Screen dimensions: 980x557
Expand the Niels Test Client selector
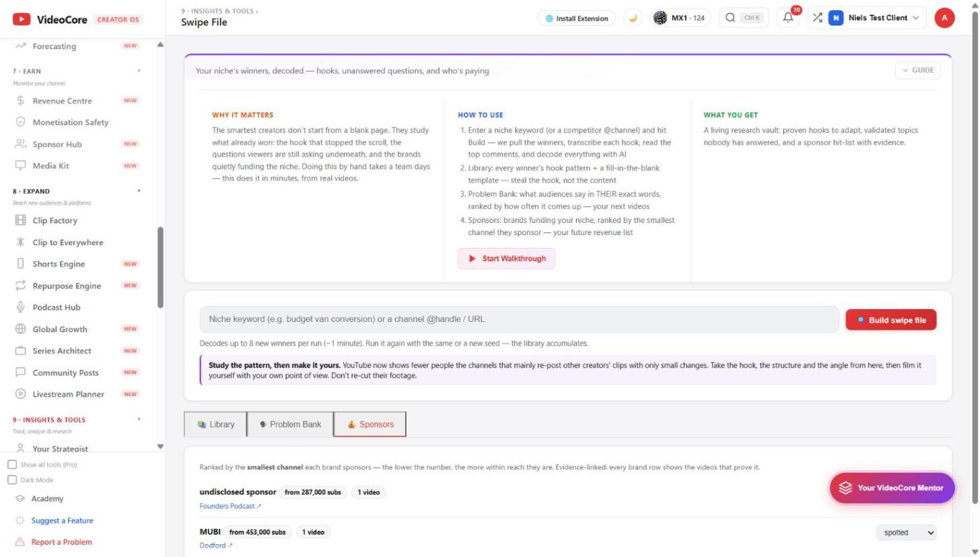pyautogui.click(x=874, y=18)
